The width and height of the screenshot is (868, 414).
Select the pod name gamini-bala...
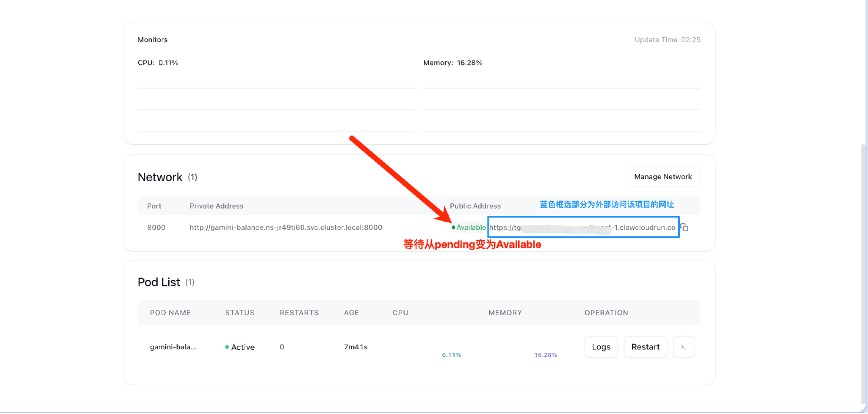point(173,347)
